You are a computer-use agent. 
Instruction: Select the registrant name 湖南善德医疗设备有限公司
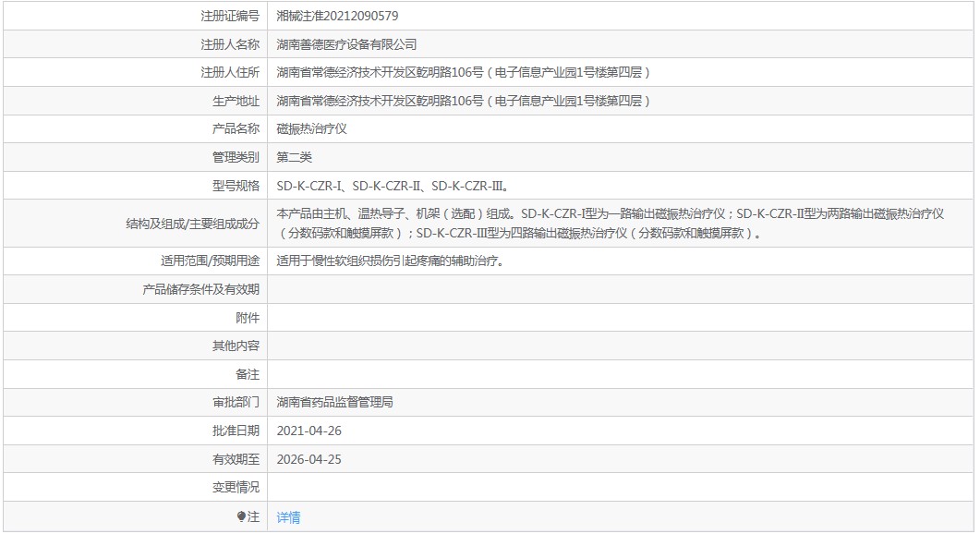[346, 44]
